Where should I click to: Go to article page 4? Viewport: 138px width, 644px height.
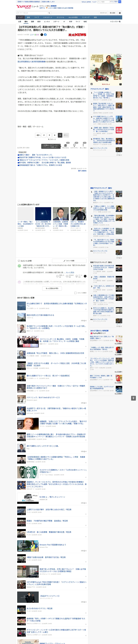point(55,135)
